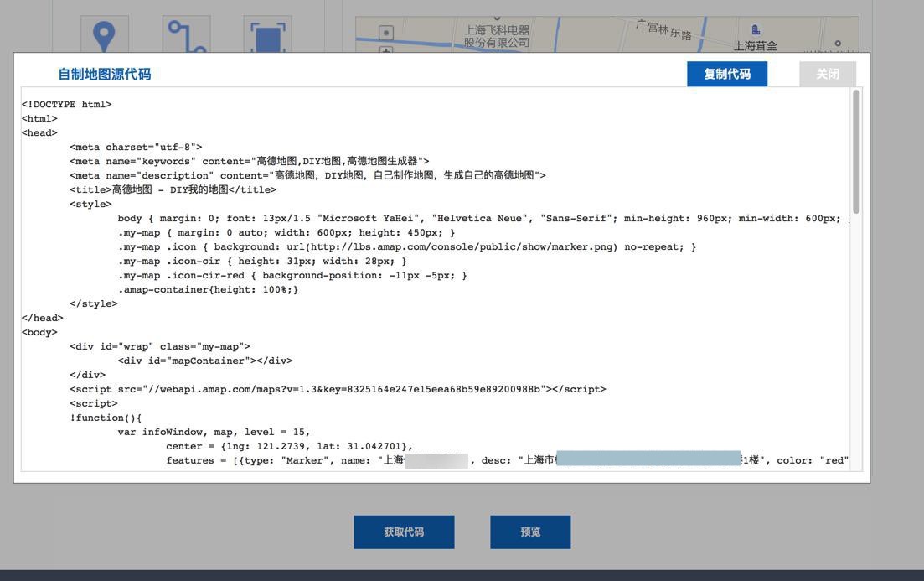The width and height of the screenshot is (924, 581).
Task: Click the !function(){ line
Action: [x=106, y=418]
